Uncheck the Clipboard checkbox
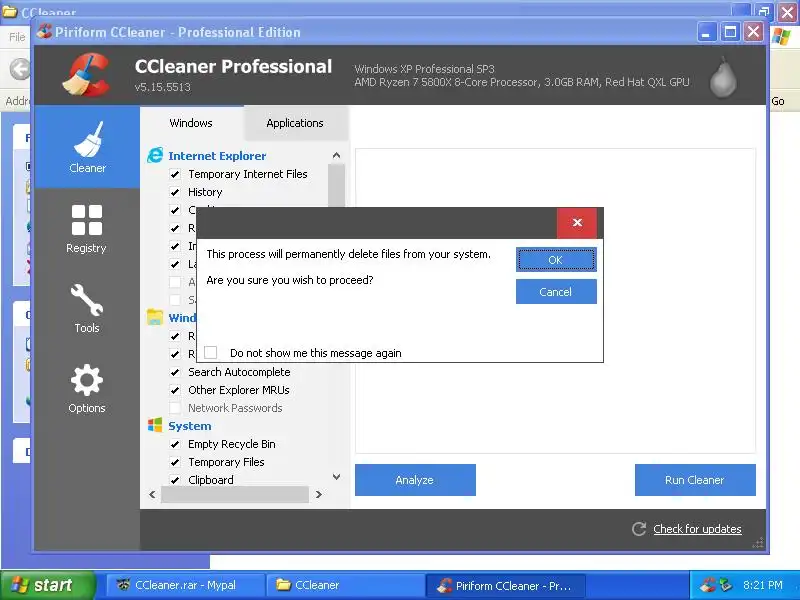 (x=175, y=480)
